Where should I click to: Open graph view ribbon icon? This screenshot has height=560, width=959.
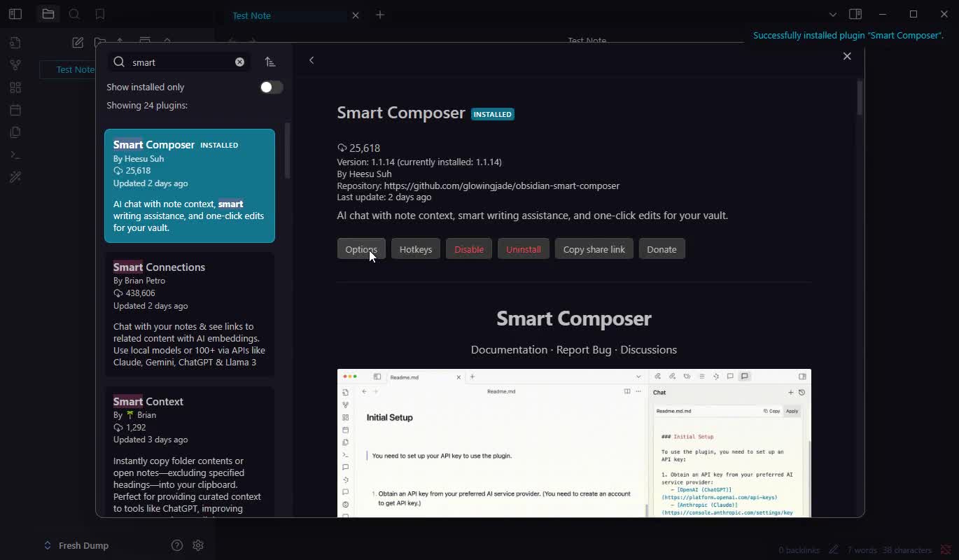pos(15,65)
